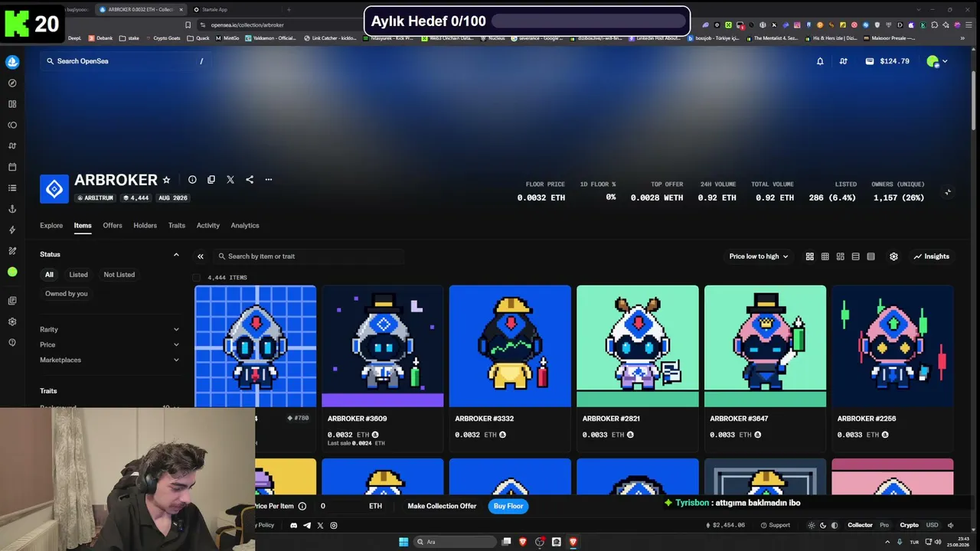The width and height of the screenshot is (980, 551).
Task: Open the Explore tab
Action: tap(51, 226)
